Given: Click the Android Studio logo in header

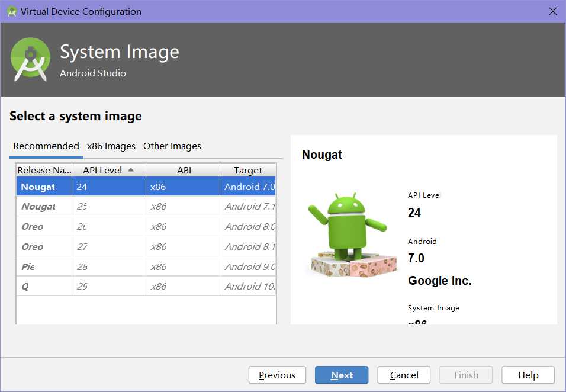Looking at the screenshot, I should [x=30, y=59].
